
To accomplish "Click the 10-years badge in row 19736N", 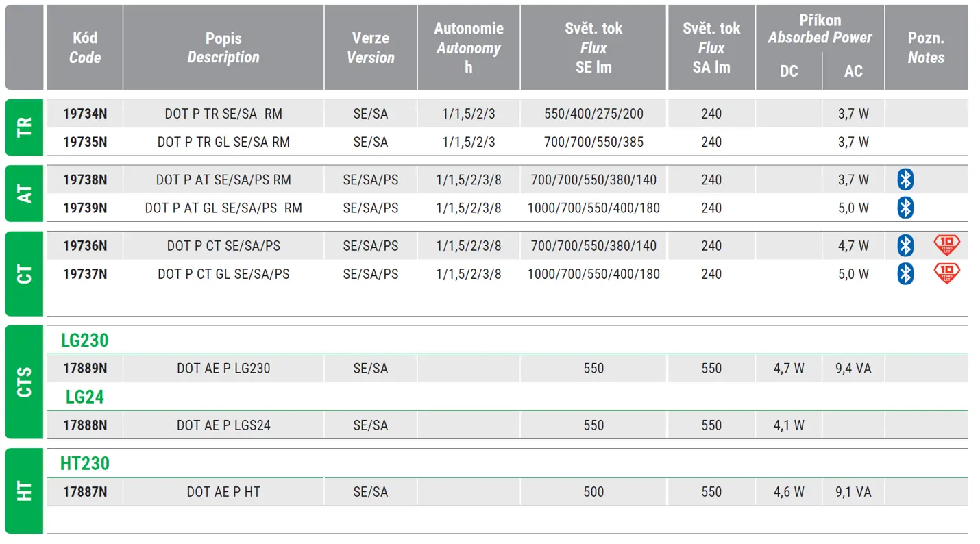I will pos(946,245).
